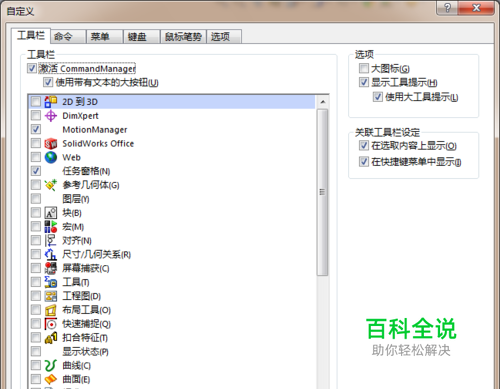
Task: Click the 屏幕捕获 icon
Action: tap(51, 268)
